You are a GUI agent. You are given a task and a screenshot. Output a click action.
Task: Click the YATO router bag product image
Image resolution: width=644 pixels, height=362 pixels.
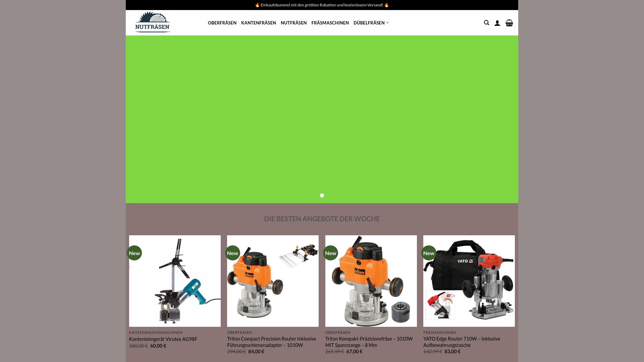point(469,281)
